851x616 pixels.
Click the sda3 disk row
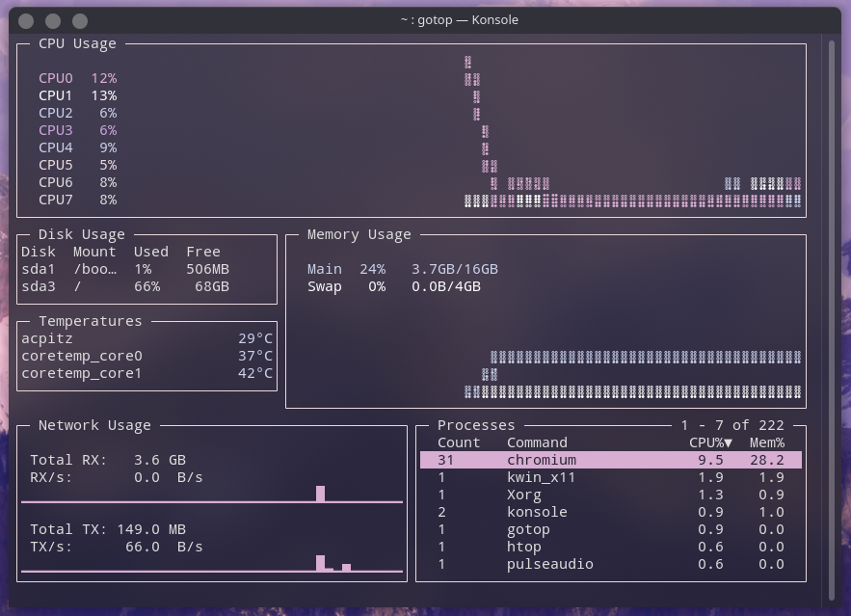125,286
